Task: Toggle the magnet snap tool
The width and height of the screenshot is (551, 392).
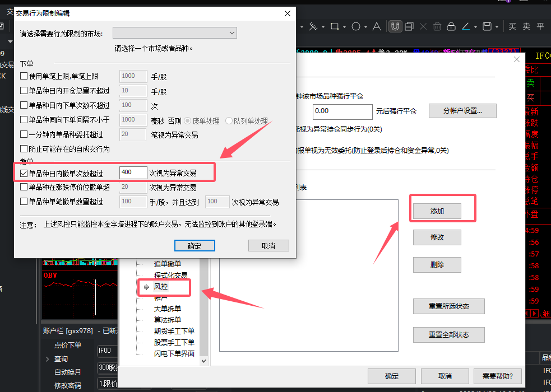Action: pyautogui.click(x=395, y=26)
